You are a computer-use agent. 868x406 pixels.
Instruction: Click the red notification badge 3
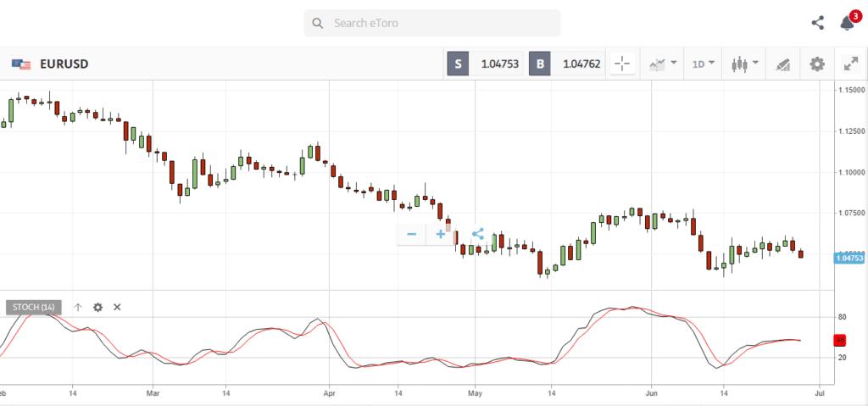coord(856,15)
